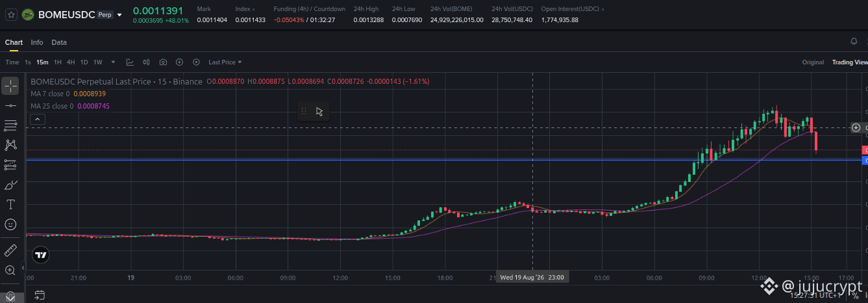Select the Fibonacci retracement tool

pos(10,125)
